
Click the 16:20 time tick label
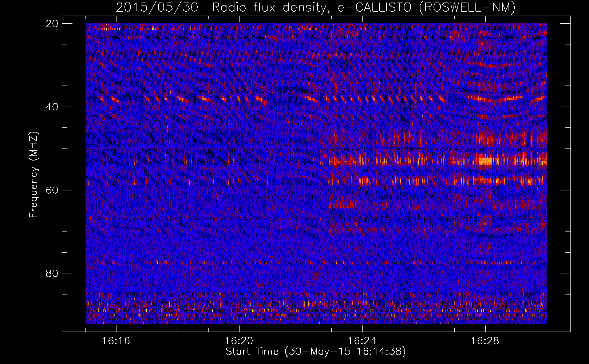[239, 341]
